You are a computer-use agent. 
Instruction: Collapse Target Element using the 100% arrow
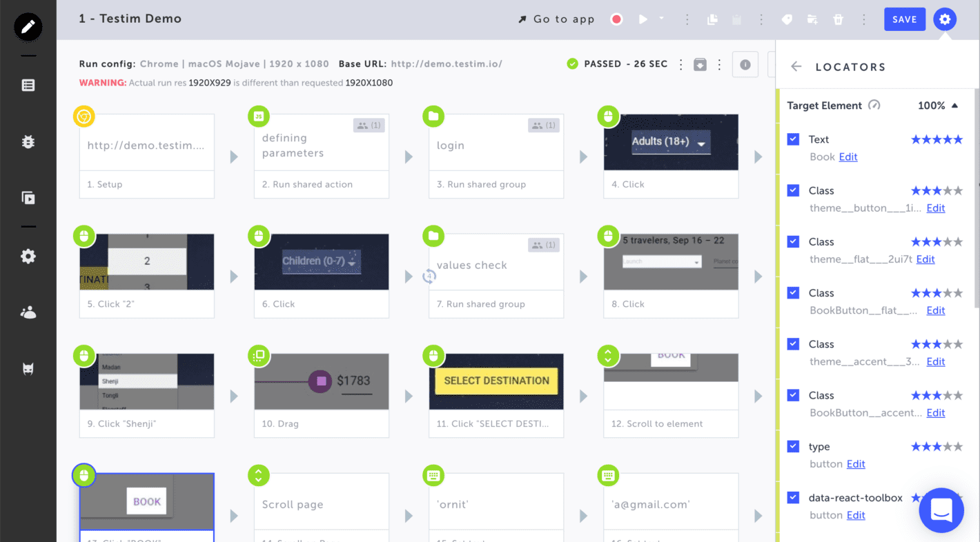point(955,106)
